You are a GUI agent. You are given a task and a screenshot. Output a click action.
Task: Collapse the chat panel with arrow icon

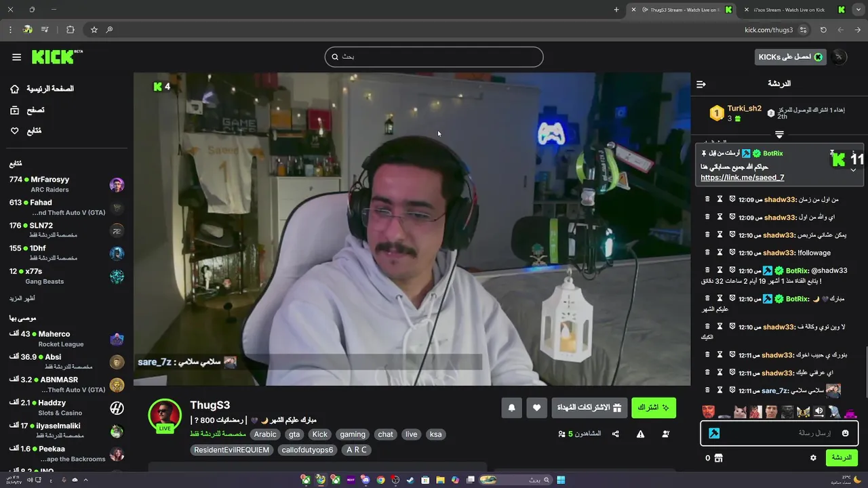(701, 84)
